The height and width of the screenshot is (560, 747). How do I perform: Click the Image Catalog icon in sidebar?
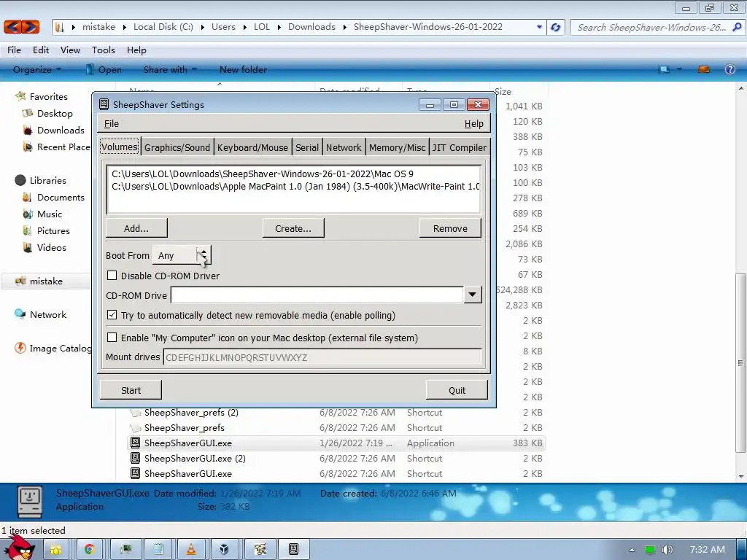[x=20, y=348]
